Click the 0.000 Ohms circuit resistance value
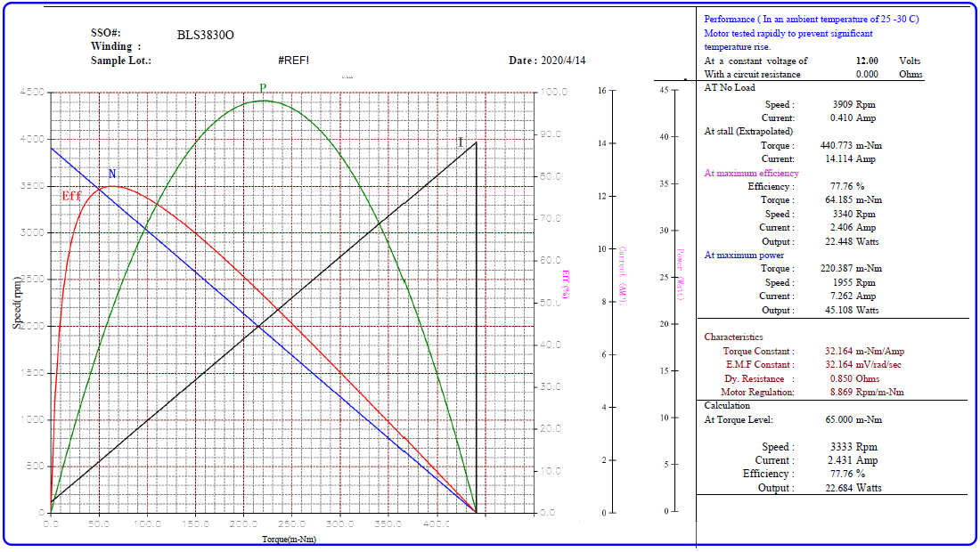This screenshot has width=980, height=552. pyautogui.click(x=867, y=75)
